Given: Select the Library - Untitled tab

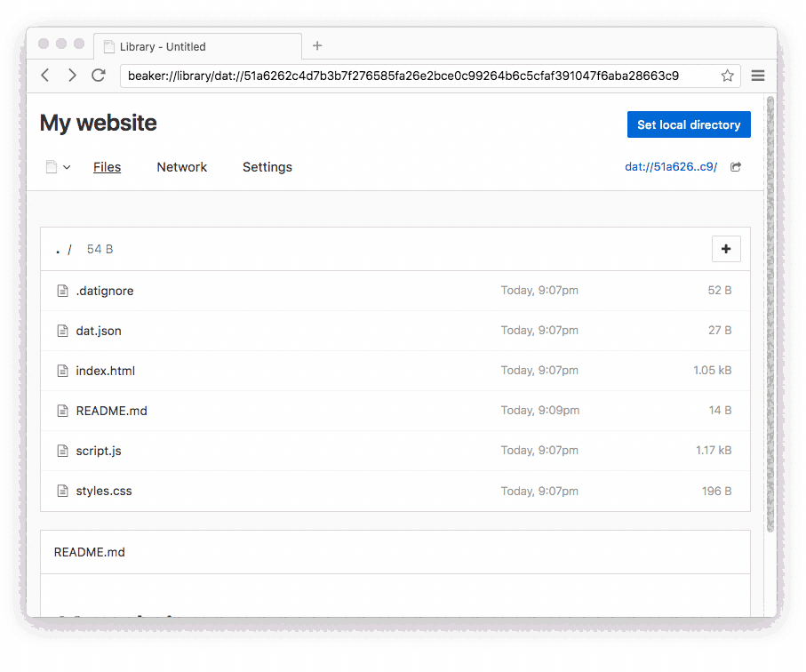Looking at the screenshot, I should 198,46.
